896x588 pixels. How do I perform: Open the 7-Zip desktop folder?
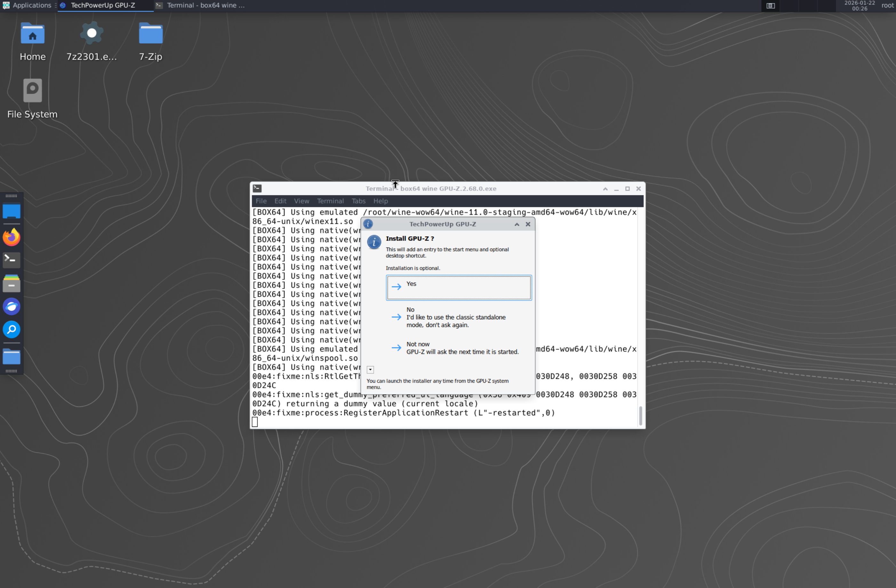point(151,41)
